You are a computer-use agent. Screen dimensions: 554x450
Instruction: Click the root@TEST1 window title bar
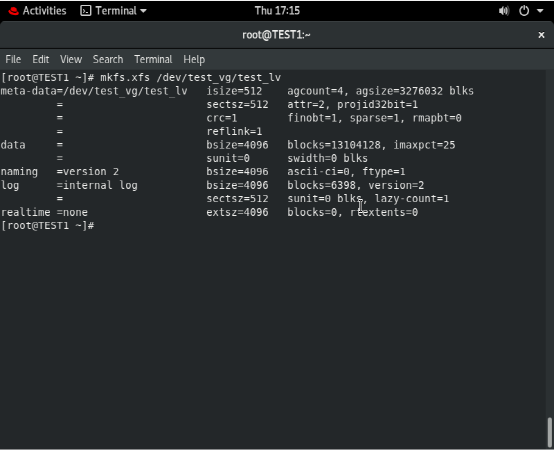point(276,35)
